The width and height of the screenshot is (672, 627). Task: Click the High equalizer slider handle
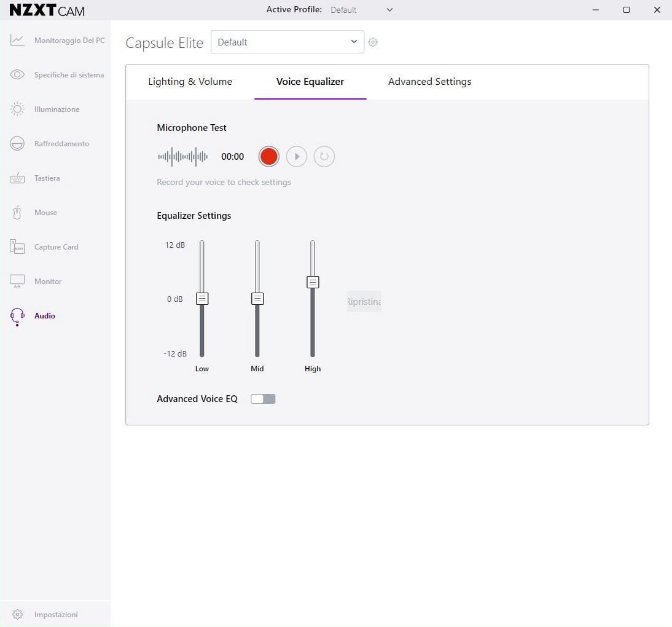[313, 282]
